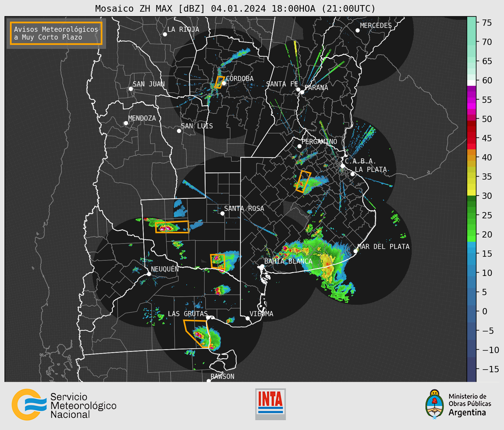The image size is (504, 430).
Task: Click the 50 dBZ dark red color on the scale
Action: click(471, 123)
